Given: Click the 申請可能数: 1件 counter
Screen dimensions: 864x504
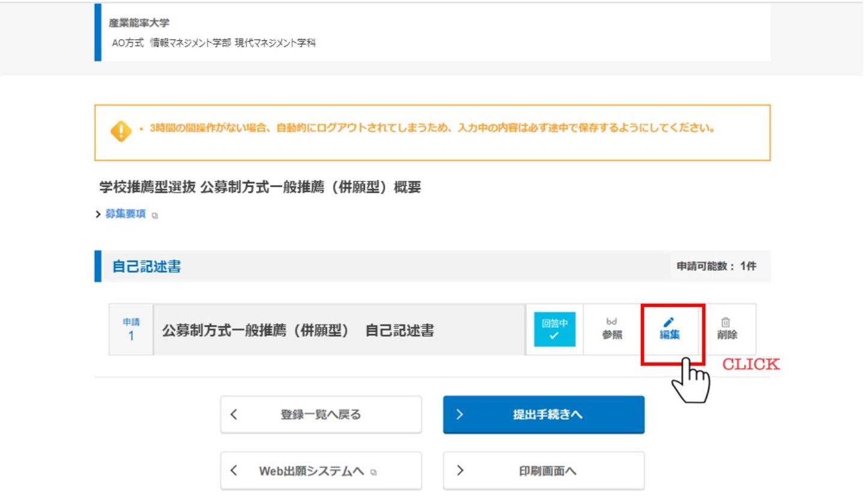Looking at the screenshot, I should pos(716,267).
